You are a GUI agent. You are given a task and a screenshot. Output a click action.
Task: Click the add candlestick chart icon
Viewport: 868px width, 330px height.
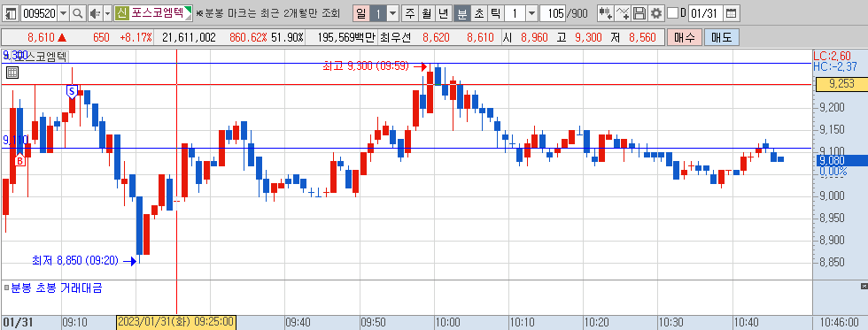(606, 12)
